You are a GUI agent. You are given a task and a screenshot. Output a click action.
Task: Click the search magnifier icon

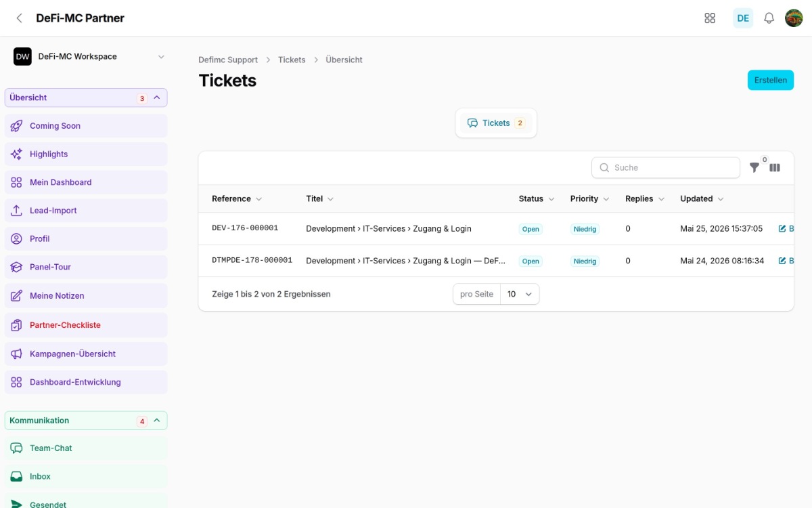604,167
